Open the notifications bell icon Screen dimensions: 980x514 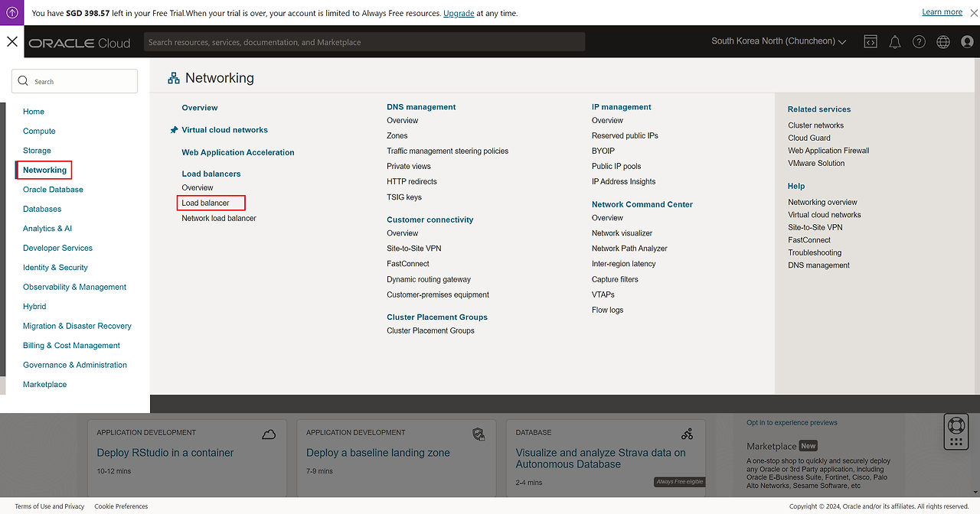[x=895, y=42]
